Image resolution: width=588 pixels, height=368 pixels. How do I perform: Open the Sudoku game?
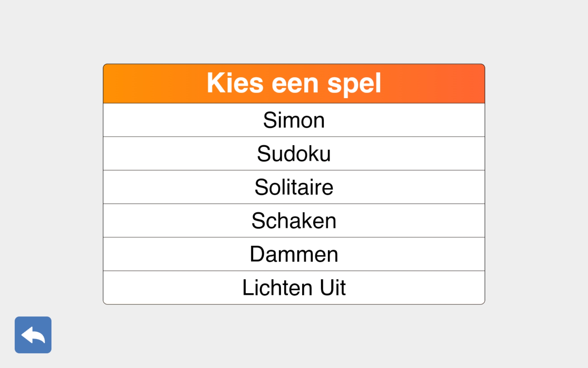pos(294,153)
